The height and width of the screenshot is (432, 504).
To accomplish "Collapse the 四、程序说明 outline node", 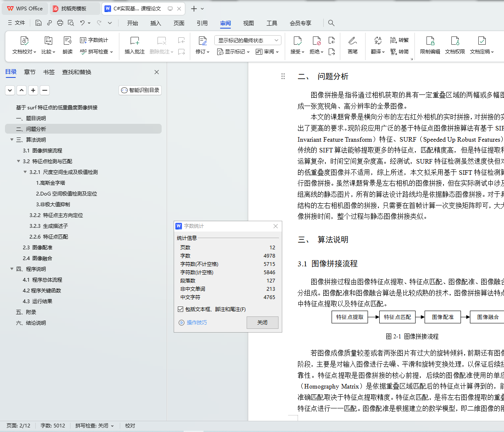I will tap(12, 269).
